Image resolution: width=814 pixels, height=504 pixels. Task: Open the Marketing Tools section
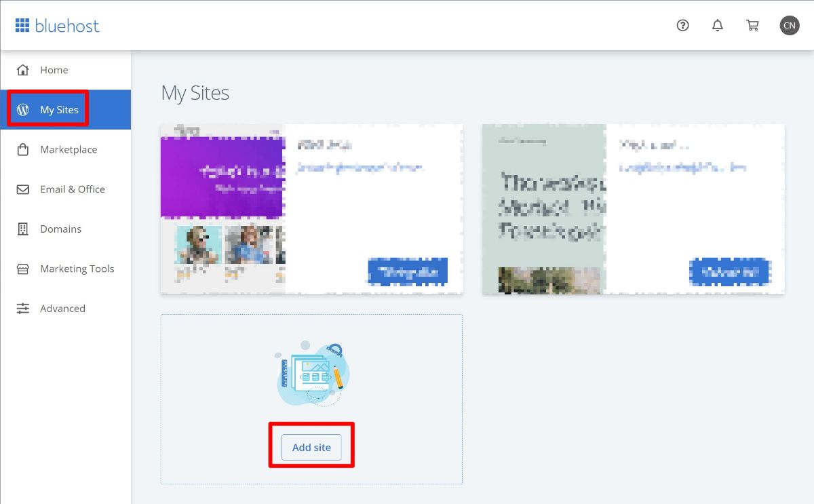point(77,269)
